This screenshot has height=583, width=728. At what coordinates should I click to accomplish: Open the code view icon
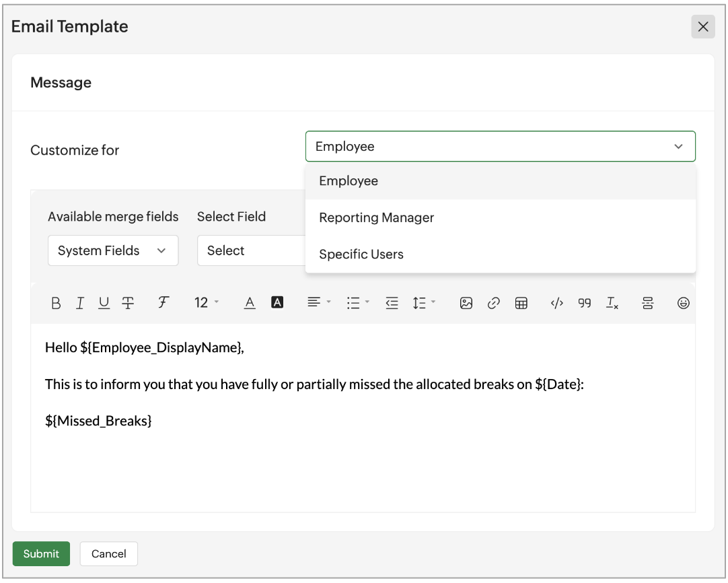point(557,304)
